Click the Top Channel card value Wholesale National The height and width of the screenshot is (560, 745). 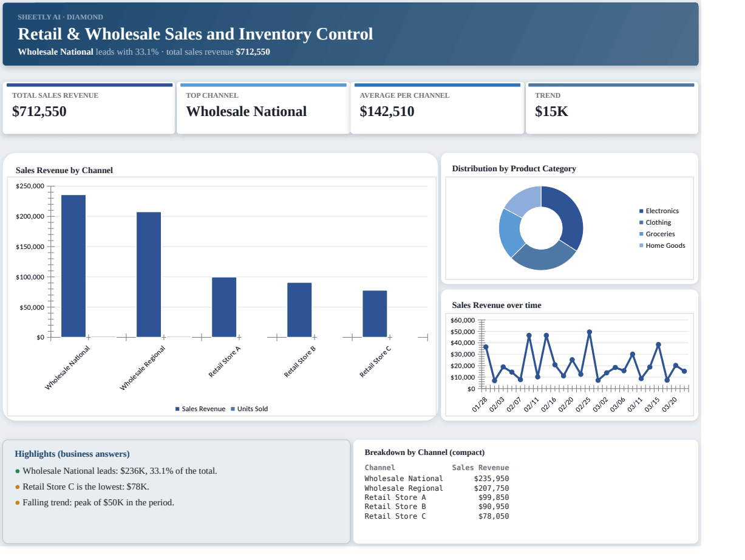point(246,112)
